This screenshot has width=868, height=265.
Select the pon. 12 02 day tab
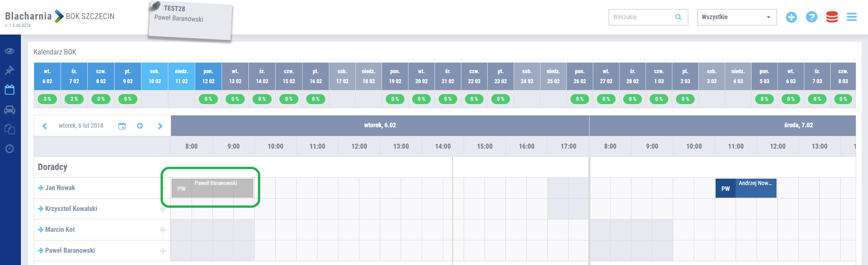(208, 76)
